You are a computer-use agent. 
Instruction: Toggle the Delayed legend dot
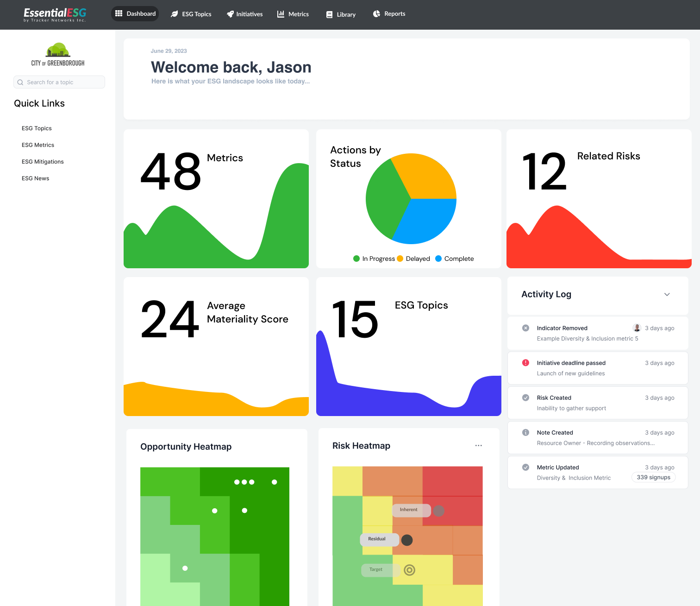point(399,259)
